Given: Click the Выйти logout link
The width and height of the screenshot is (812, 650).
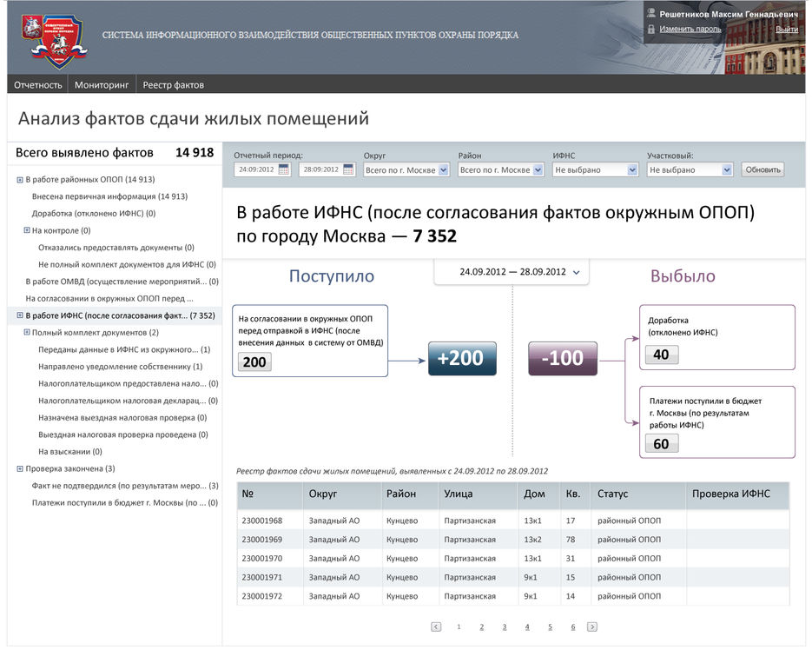Looking at the screenshot, I should pos(786,29).
